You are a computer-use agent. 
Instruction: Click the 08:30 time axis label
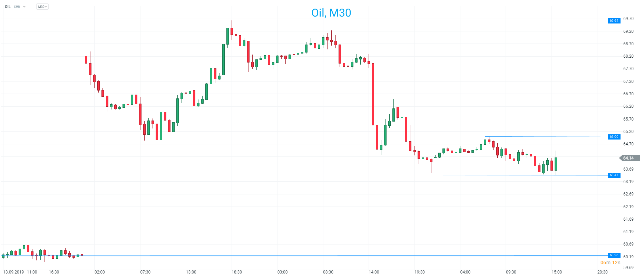click(328, 272)
